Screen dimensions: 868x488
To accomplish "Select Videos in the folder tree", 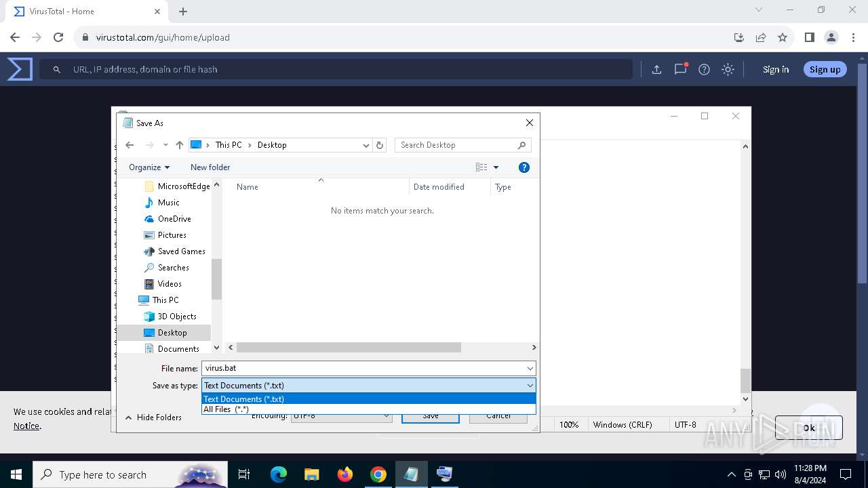I will coord(170,284).
